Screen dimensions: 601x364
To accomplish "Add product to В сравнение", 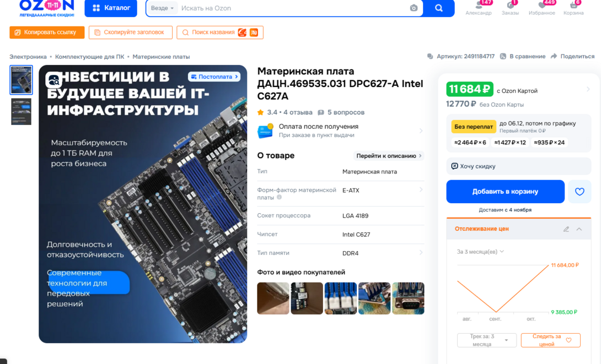I will 523,56.
